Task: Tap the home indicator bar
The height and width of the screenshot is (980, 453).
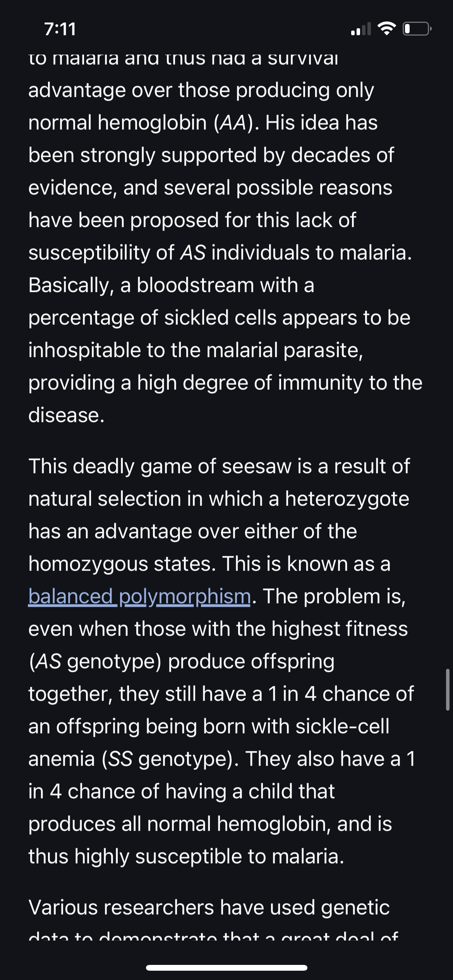Action: pyautogui.click(x=226, y=968)
